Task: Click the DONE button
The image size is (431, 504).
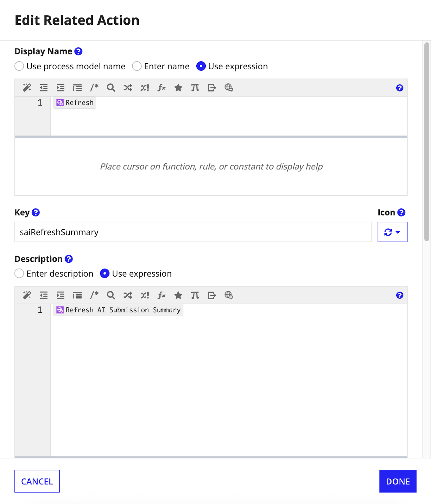Action: [x=398, y=481]
